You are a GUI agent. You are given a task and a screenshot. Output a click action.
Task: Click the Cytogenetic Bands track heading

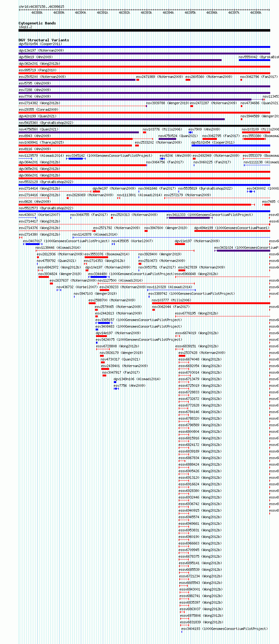click(37, 23)
